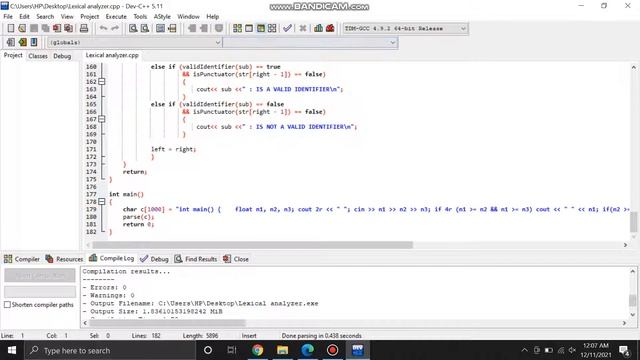
Task: Collapse the main function fold at line 178
Action: pyautogui.click(x=102, y=202)
